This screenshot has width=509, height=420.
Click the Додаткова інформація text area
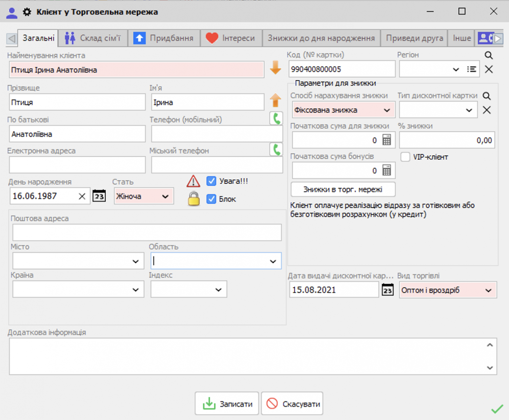253,356
